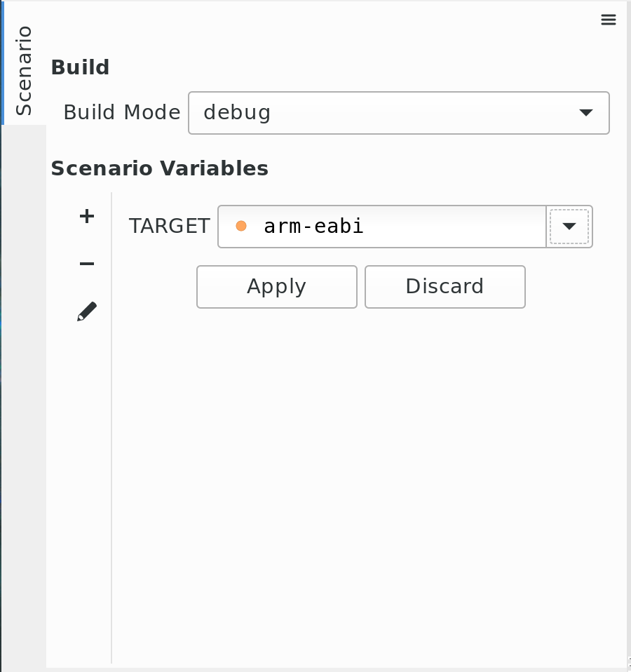631x672 pixels.
Task: Add a new scenario variable with plus icon
Action: coord(87,217)
